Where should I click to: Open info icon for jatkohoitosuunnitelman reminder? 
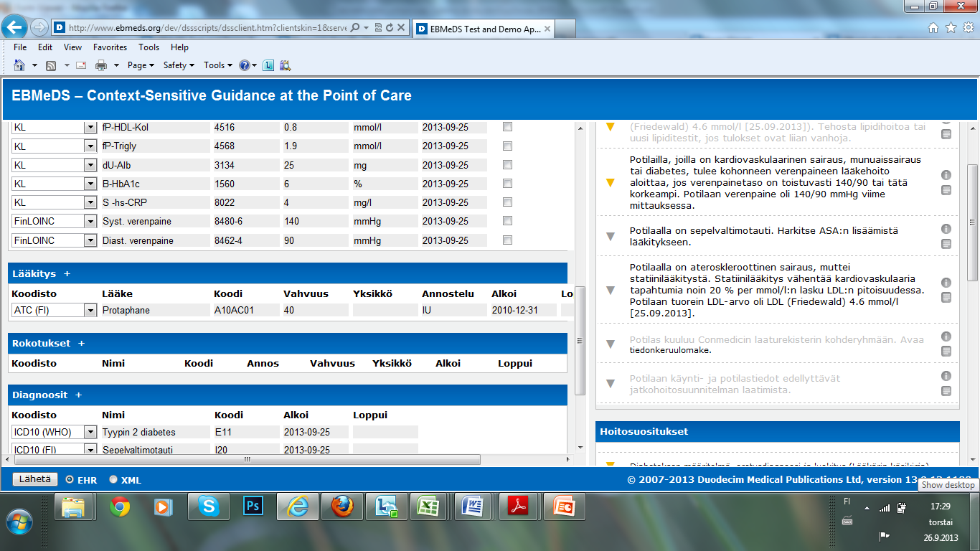tap(946, 376)
